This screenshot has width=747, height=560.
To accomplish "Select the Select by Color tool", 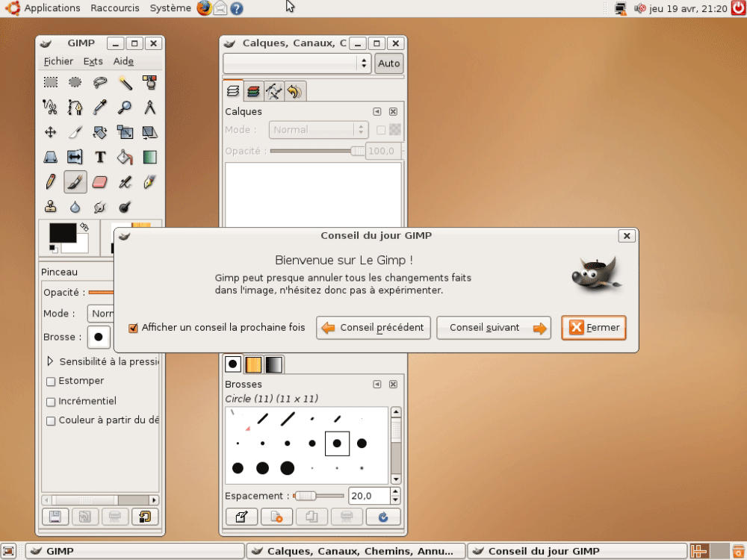I will pyautogui.click(x=149, y=82).
